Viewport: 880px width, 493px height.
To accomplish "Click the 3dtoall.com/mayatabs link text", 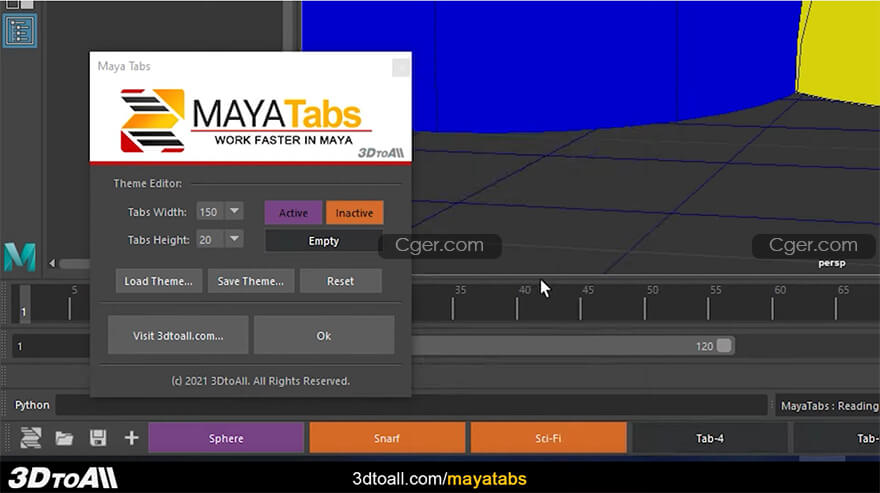I will 439,478.
